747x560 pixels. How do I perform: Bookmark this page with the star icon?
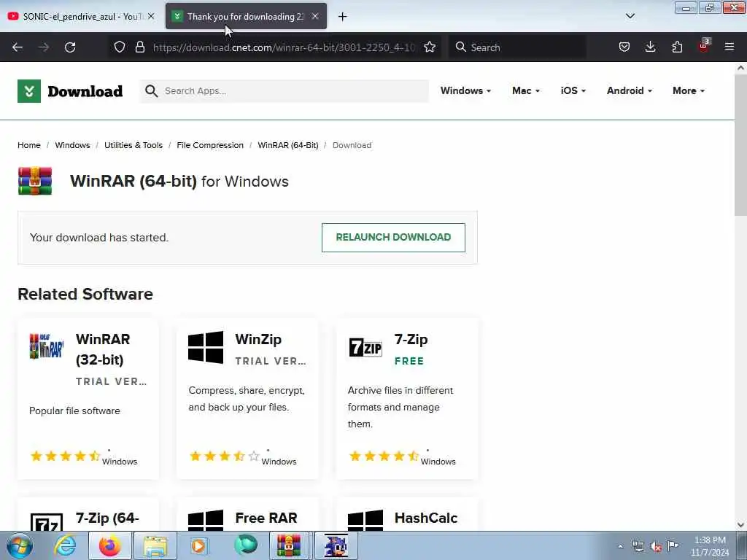[430, 47]
